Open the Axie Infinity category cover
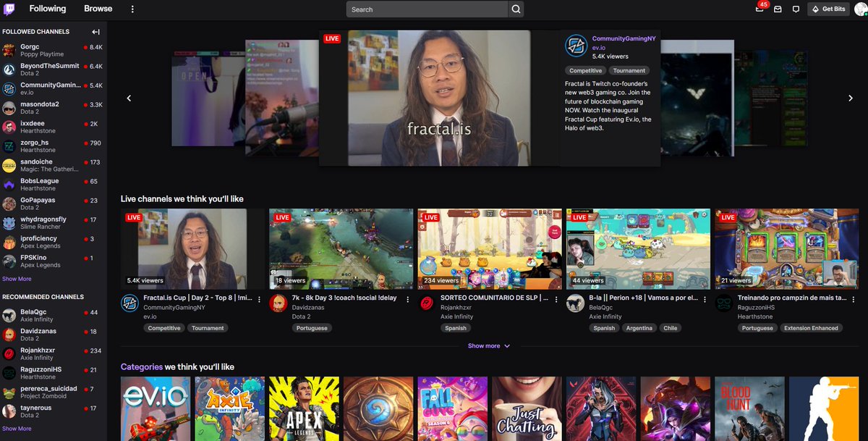 pyautogui.click(x=230, y=408)
